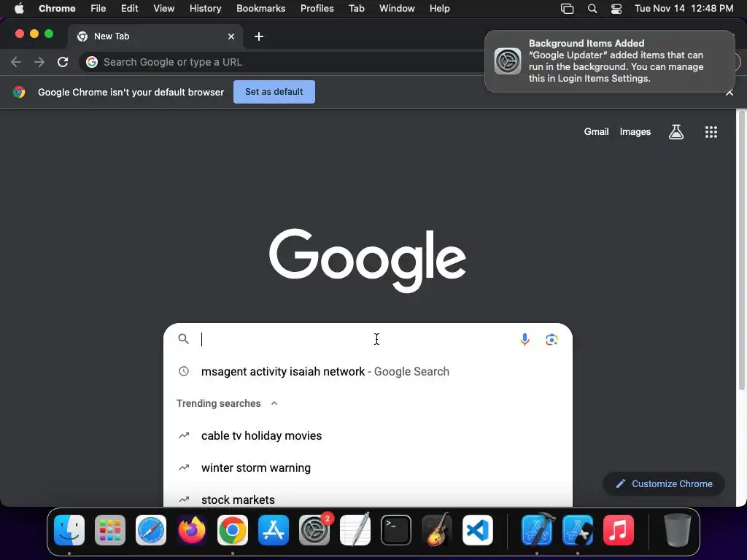This screenshot has width=747, height=560.
Task: Open Terminal from the Dock
Action: (x=396, y=530)
